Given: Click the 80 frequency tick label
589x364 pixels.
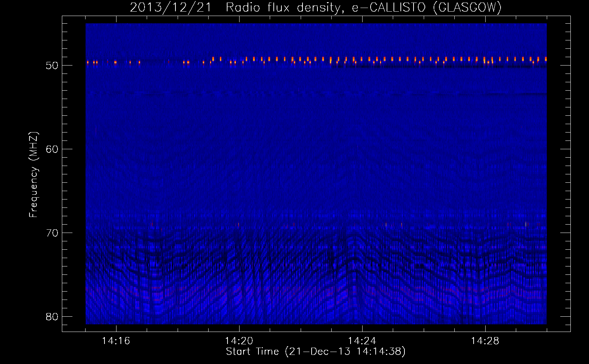Looking at the screenshot, I should (52, 317).
